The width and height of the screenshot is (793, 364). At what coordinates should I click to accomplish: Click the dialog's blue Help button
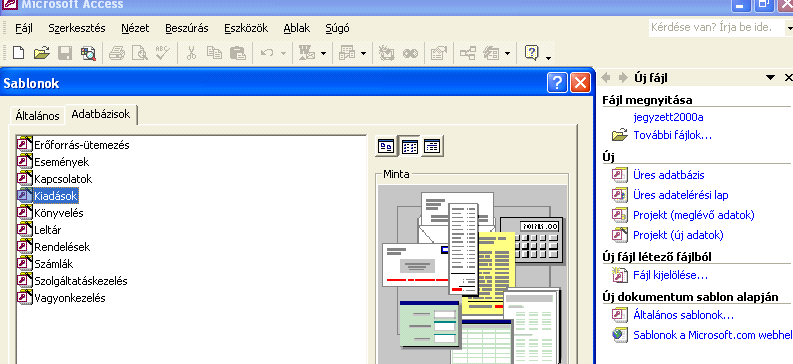(557, 82)
